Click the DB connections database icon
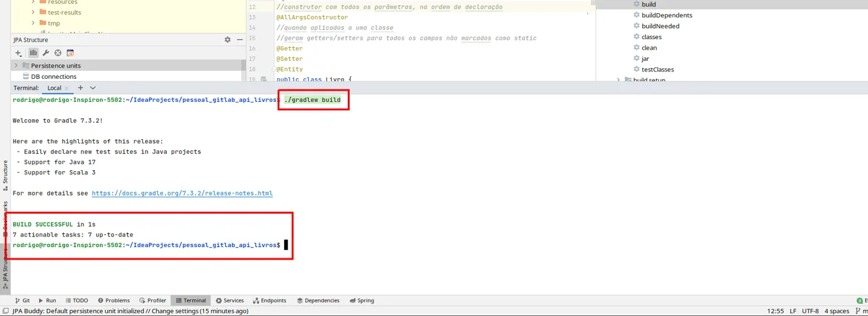This screenshot has height=316, width=868. 26,76
